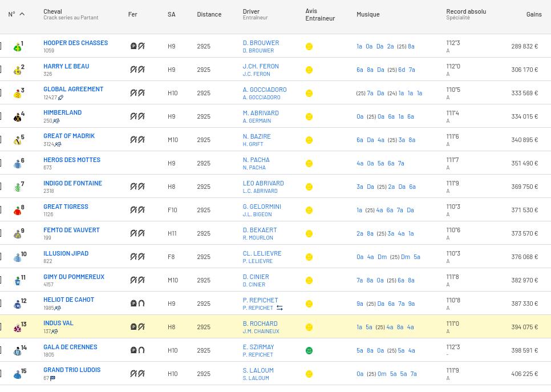Click horses icon beside 250 under Himberland
The width and height of the screenshot is (551, 392).
tap(56, 121)
